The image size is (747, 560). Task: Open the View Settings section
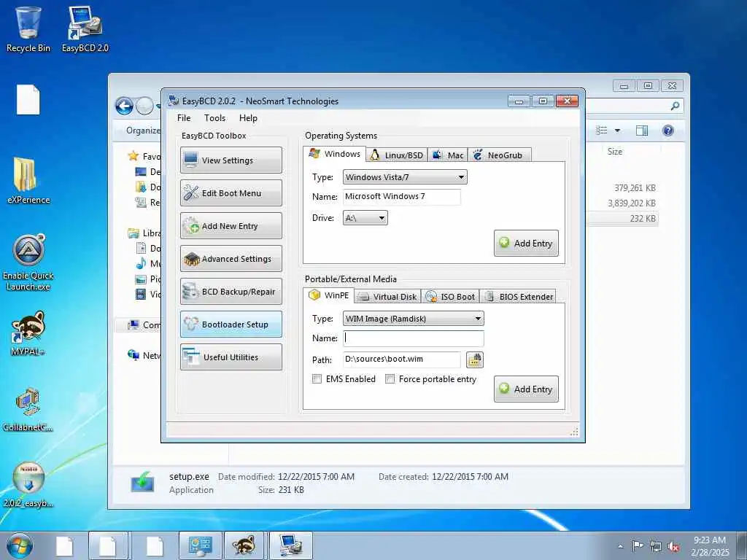tap(231, 160)
